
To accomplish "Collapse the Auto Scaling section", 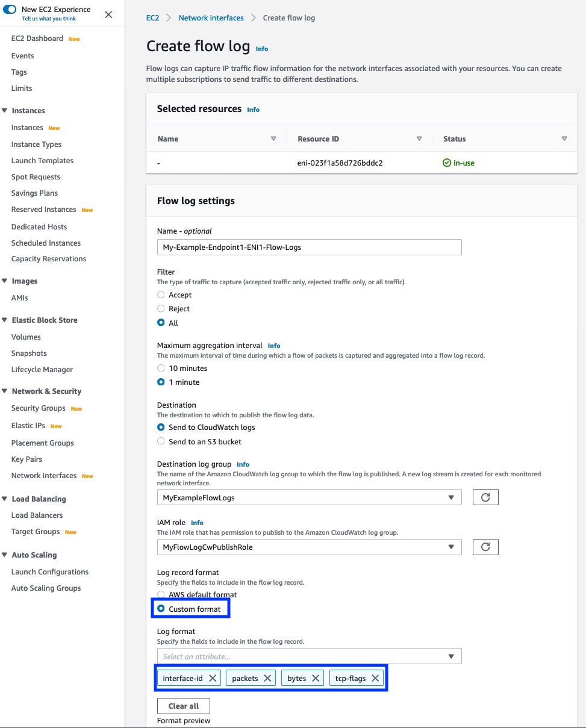I will [x=5, y=555].
